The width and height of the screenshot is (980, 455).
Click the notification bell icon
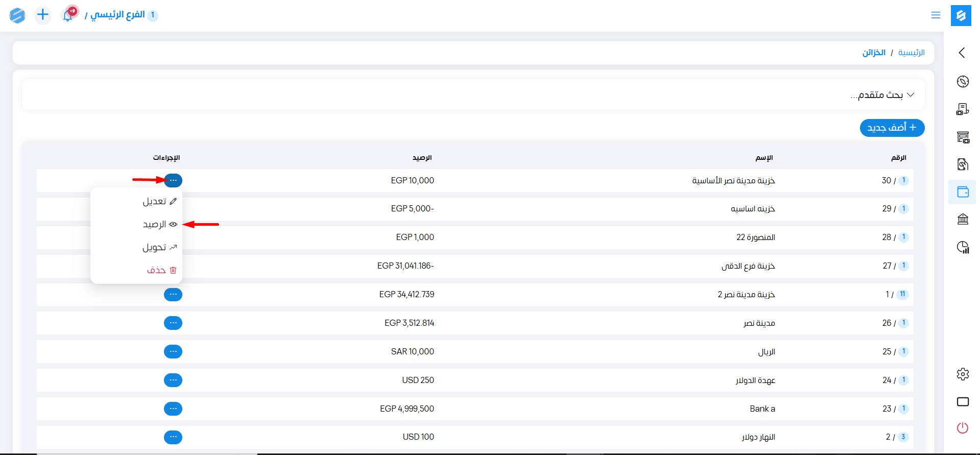point(68,15)
